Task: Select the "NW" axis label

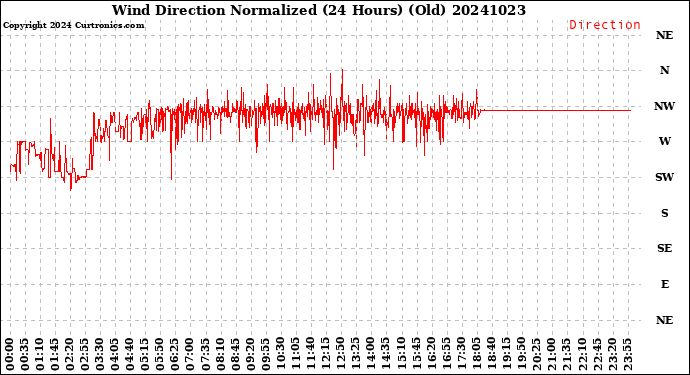Action: (664, 106)
